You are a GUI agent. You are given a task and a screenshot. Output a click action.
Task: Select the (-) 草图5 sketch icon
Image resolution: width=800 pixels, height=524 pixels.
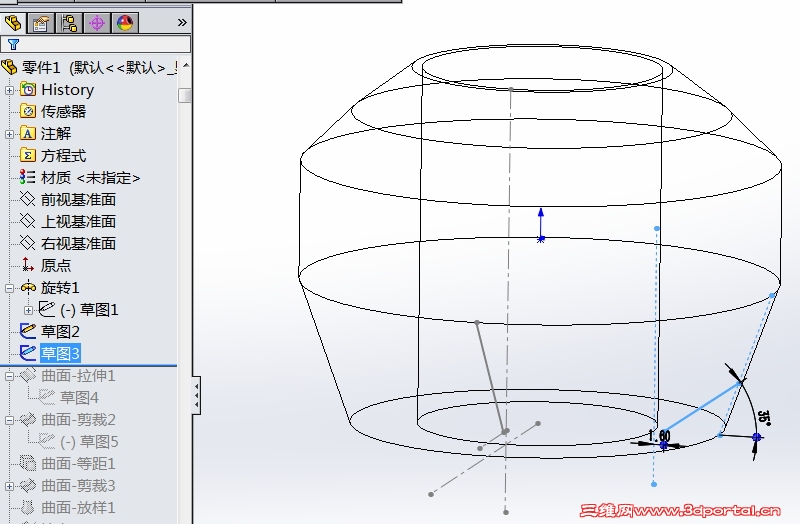click(47, 441)
